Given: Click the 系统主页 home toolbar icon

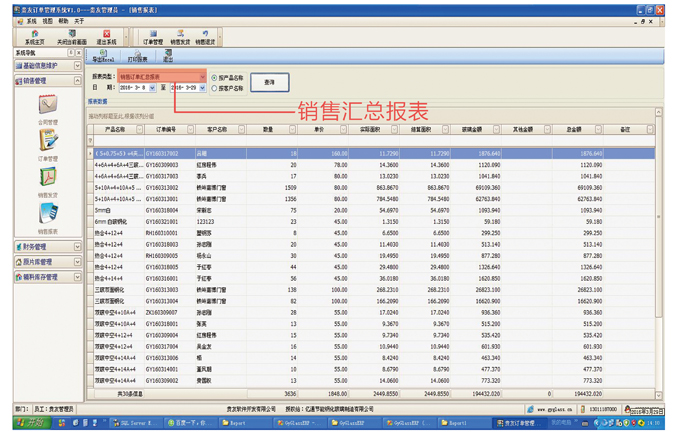Looking at the screenshot, I should [x=33, y=37].
